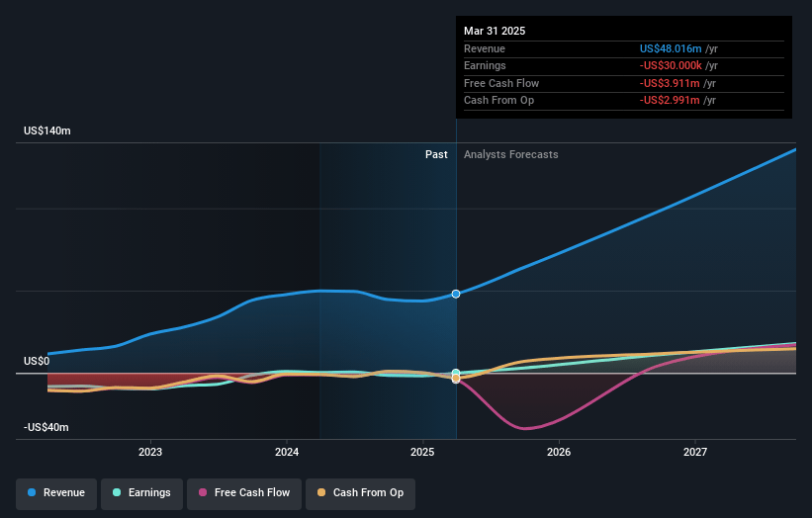Select the blue Revenue data point marker

(456, 294)
